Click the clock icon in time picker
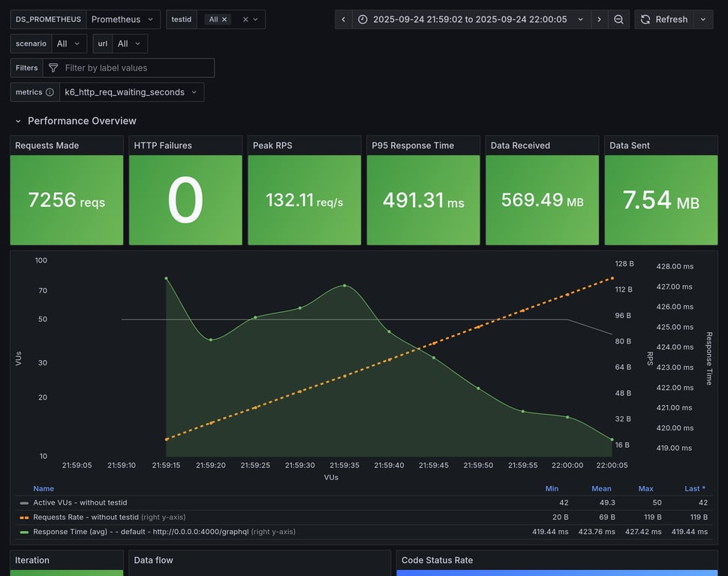The image size is (728, 576). click(x=362, y=19)
